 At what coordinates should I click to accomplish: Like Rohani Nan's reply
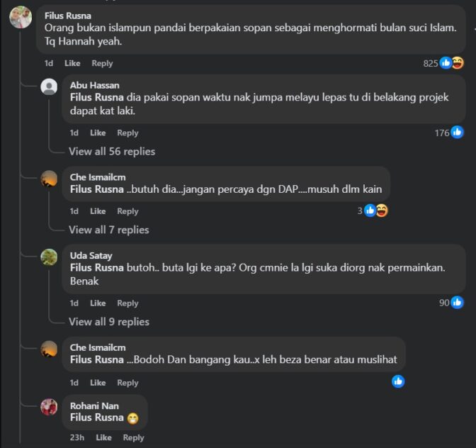(103, 437)
